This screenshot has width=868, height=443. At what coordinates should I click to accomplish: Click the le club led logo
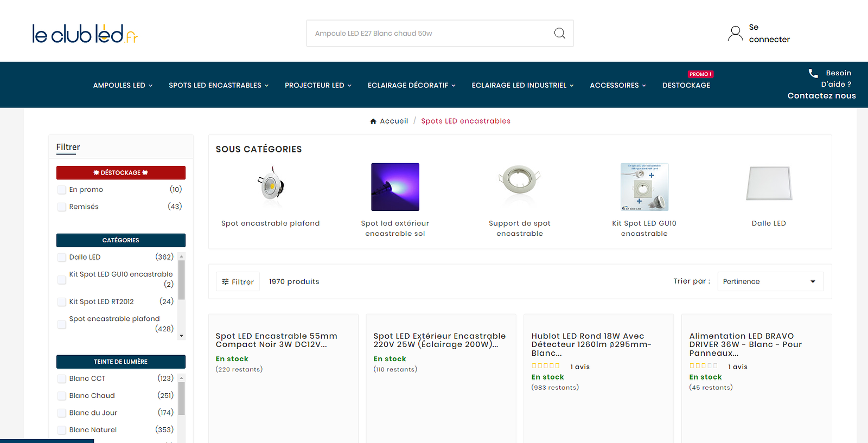(x=85, y=34)
